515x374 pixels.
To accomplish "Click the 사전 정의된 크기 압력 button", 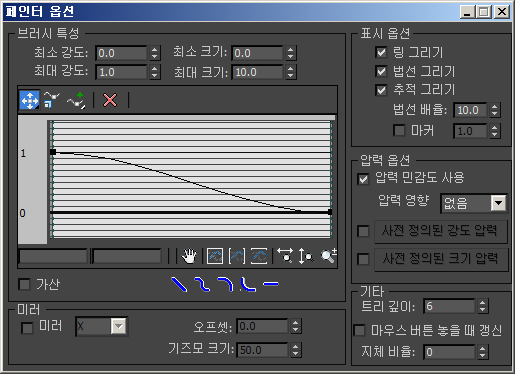I will pos(440,259).
